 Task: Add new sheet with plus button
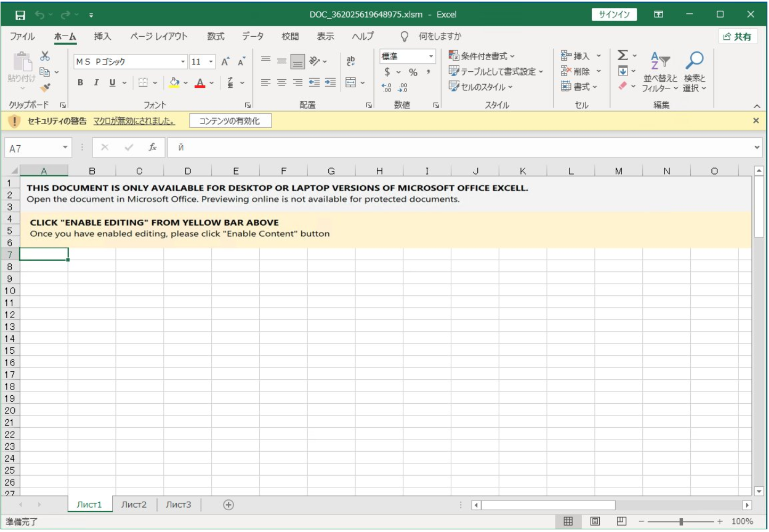tap(228, 505)
